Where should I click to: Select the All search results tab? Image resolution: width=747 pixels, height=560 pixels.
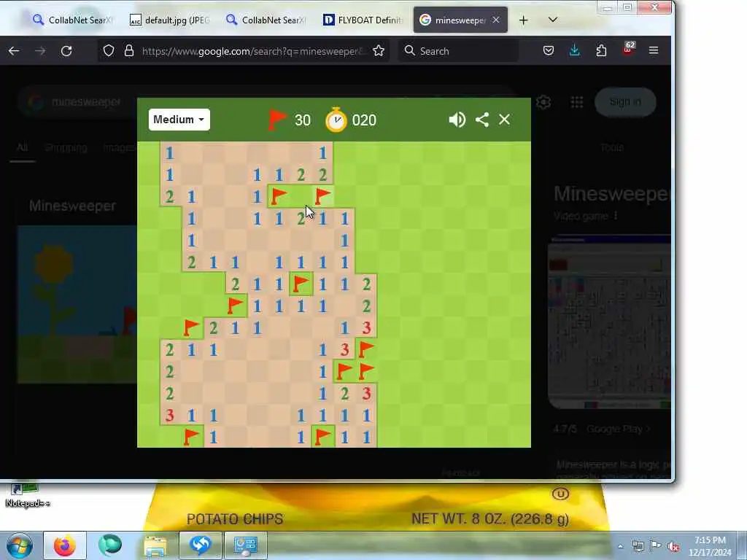tap(22, 147)
